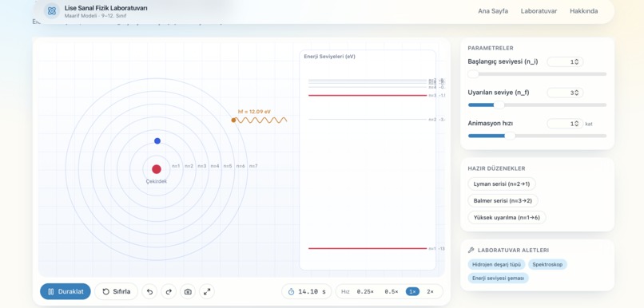
Task: Click the n=3 red energy level line
Action: tap(368, 95)
